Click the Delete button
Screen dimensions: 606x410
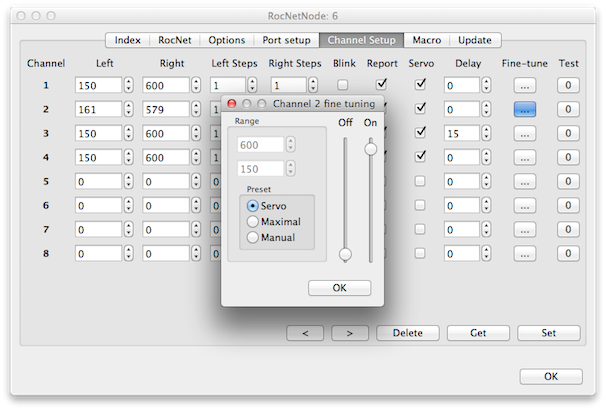pyautogui.click(x=407, y=332)
